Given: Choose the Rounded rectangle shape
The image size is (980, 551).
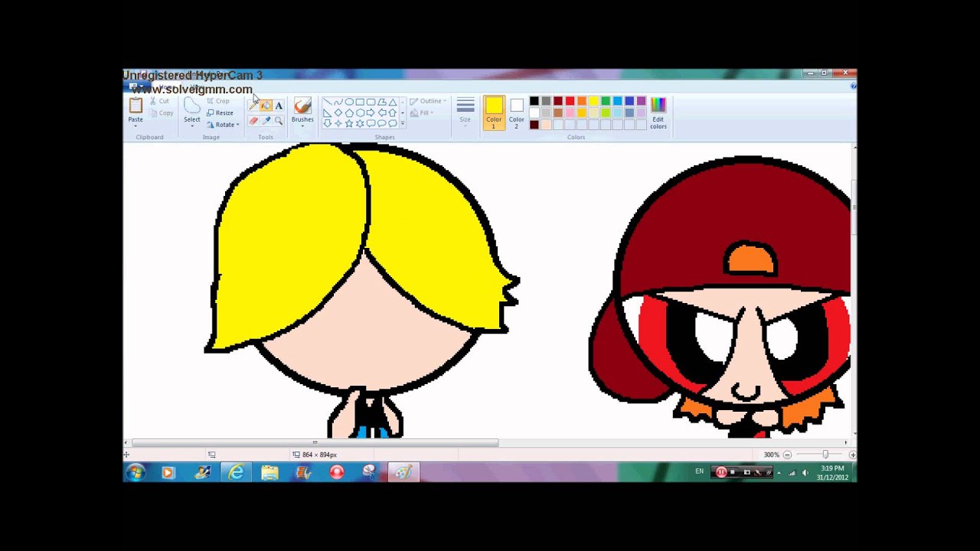Looking at the screenshot, I should 371,102.
